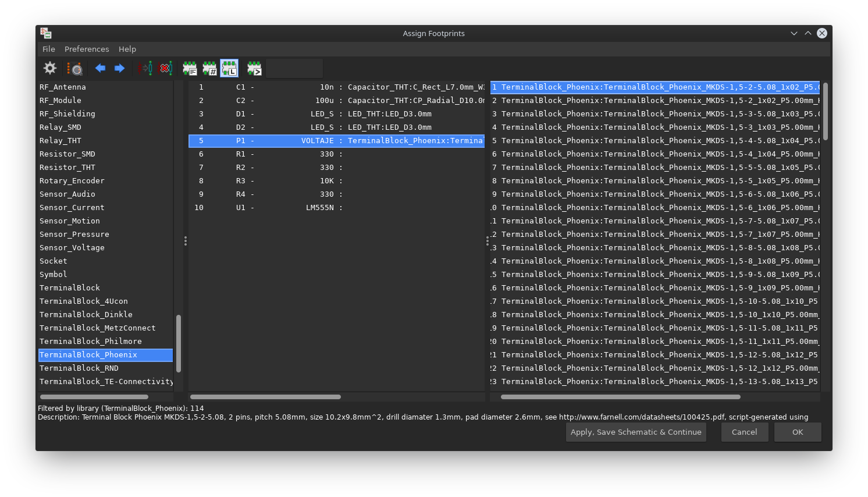Select TerminalBlock_4Ucon library
The width and height of the screenshot is (868, 497).
coord(106,301)
